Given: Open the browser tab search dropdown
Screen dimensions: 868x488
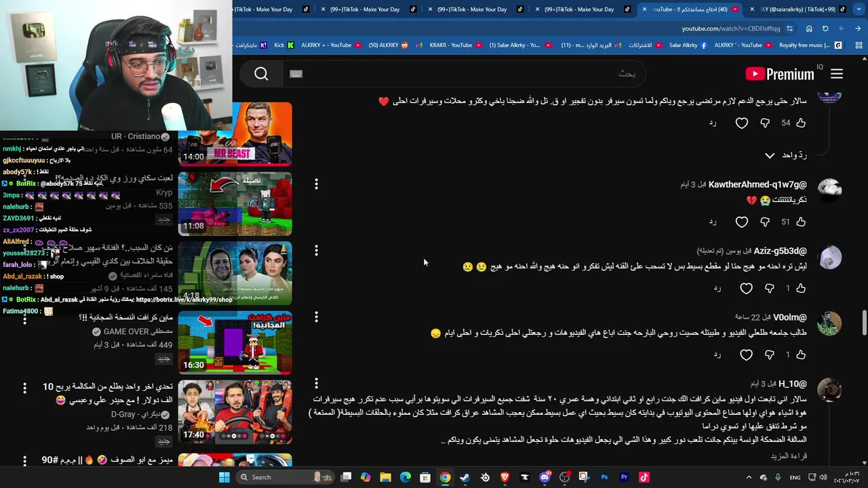Looking at the screenshot, I should (x=861, y=9).
